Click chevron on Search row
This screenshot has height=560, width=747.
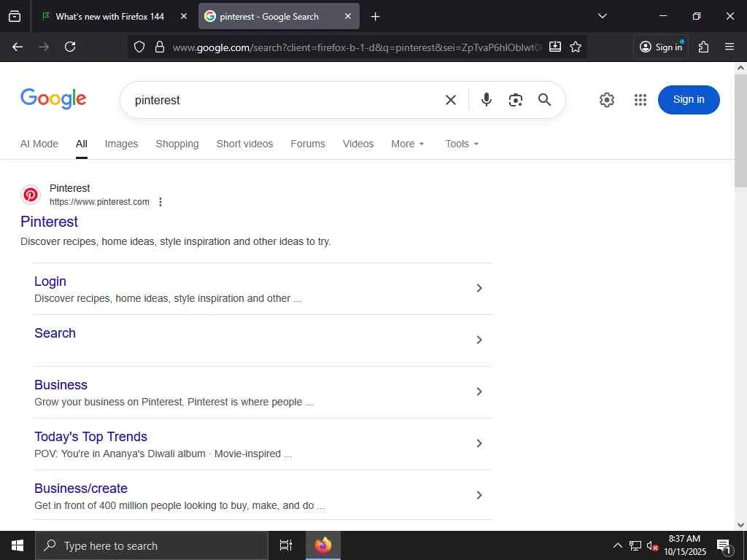(479, 340)
